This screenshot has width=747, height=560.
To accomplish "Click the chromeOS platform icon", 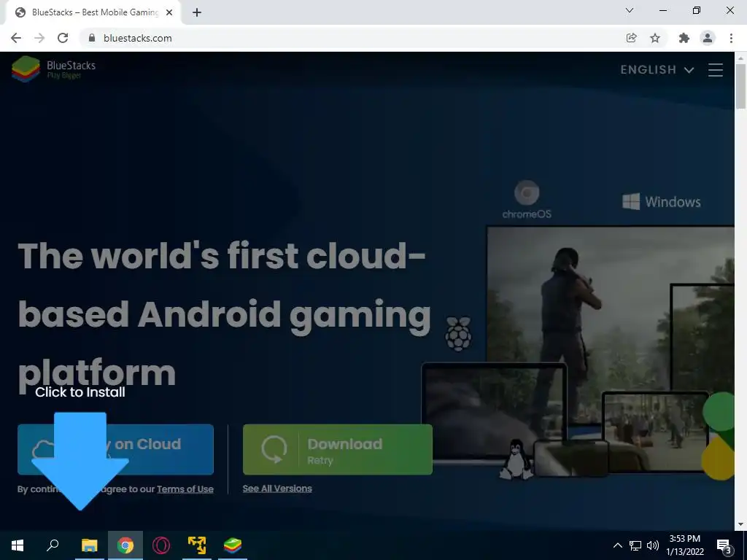I will [x=527, y=200].
